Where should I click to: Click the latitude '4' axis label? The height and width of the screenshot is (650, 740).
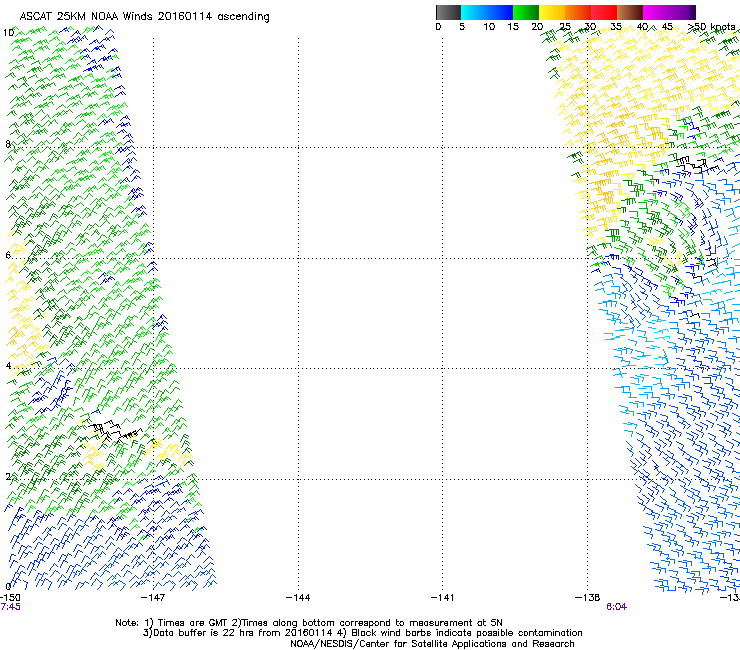(x=8, y=365)
